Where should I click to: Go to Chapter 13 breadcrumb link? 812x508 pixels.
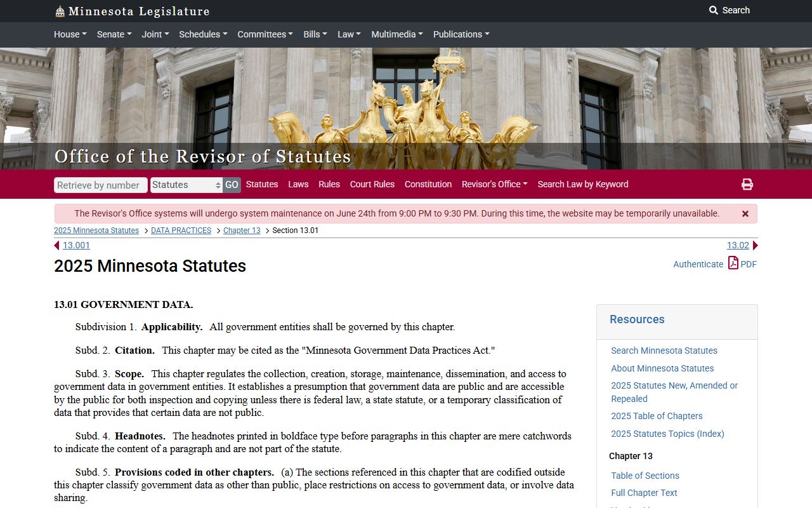242,231
